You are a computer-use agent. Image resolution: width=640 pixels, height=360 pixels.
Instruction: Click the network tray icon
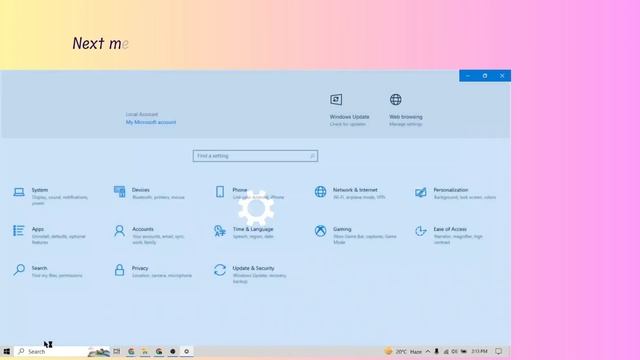pyautogui.click(x=446, y=351)
